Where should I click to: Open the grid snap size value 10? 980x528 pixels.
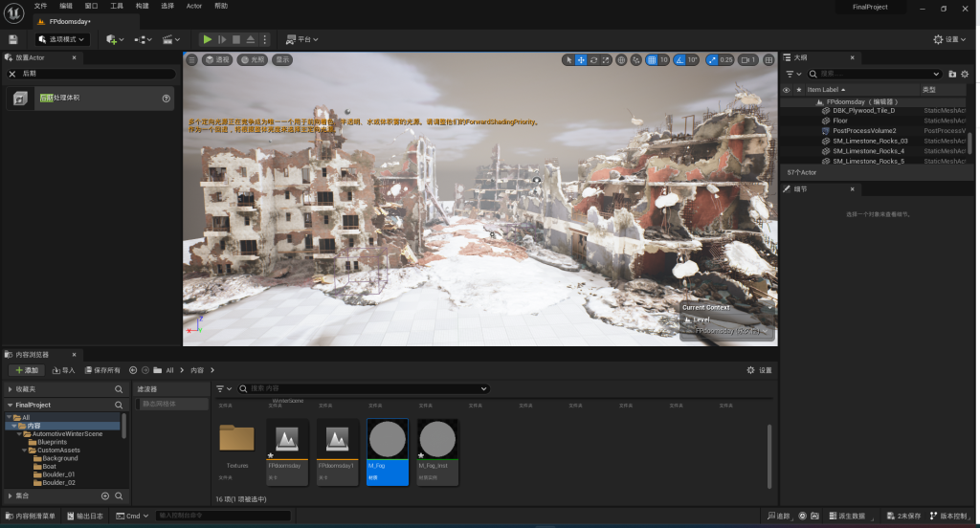click(x=664, y=60)
